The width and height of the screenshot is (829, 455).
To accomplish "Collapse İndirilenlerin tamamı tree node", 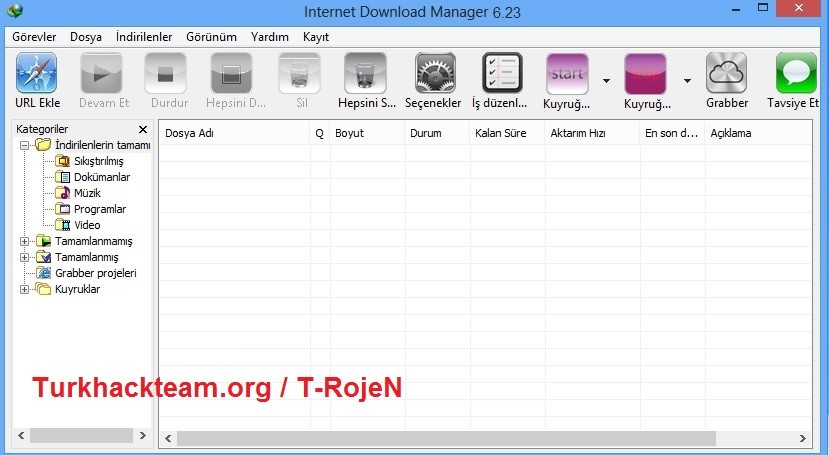I will click(24, 145).
